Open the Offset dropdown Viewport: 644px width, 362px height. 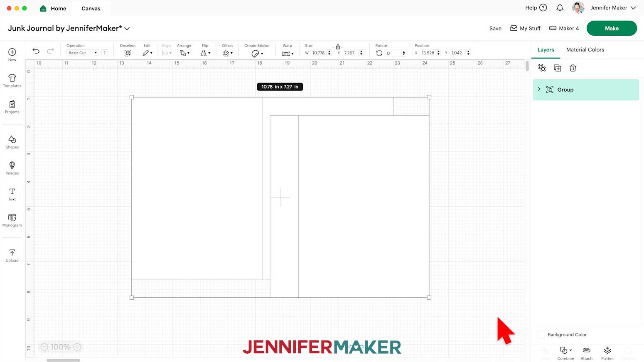(x=227, y=53)
